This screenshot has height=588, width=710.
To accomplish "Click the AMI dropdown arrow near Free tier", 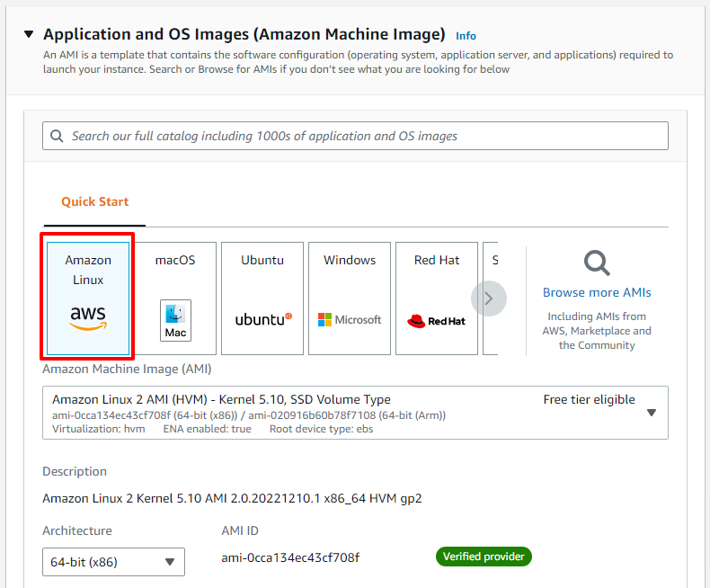I will tap(652, 413).
